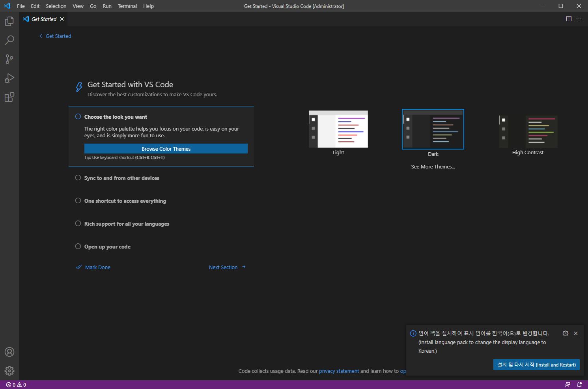Click the info icon in the notification
Screen dimensions: 588x389
(x=413, y=333)
